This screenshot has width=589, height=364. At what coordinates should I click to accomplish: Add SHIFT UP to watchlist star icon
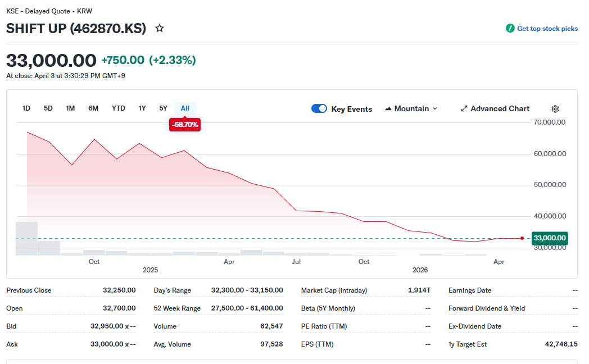(x=160, y=28)
